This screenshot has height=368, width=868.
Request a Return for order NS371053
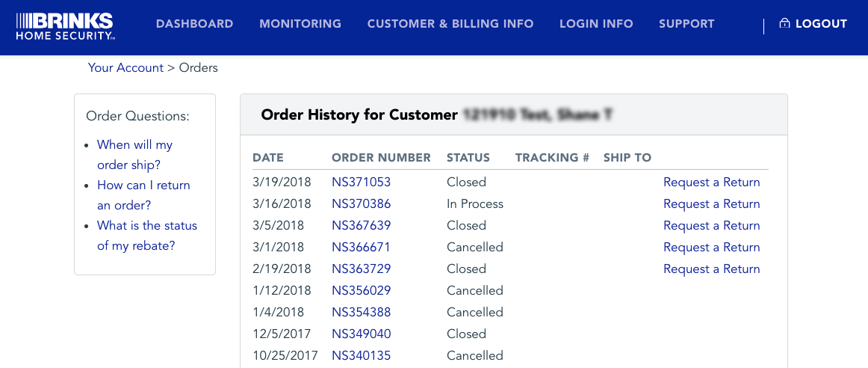pos(711,182)
